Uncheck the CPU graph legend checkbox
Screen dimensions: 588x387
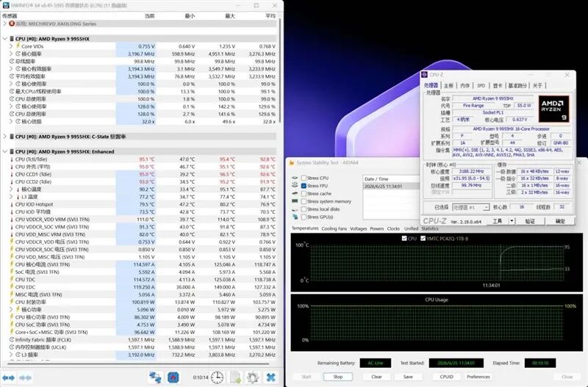[404, 238]
